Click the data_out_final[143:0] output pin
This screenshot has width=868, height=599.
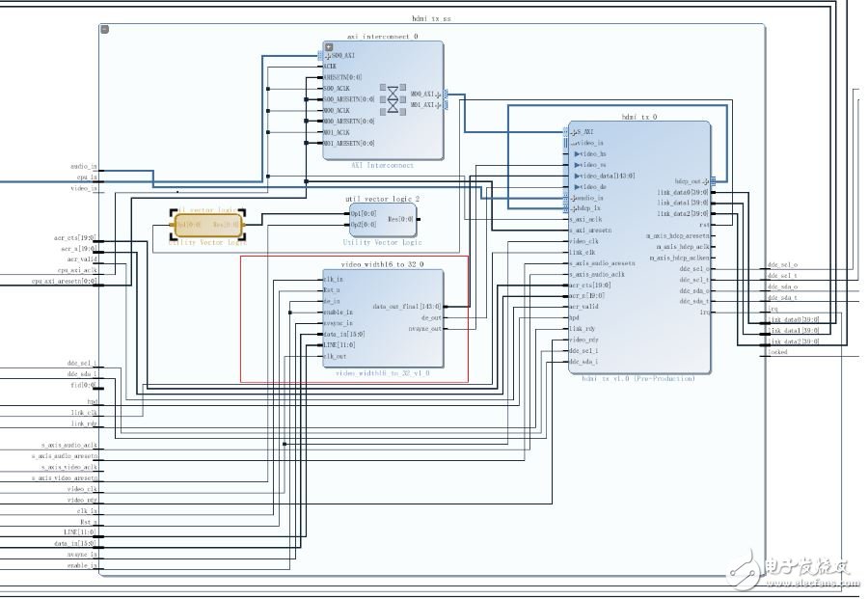point(407,306)
